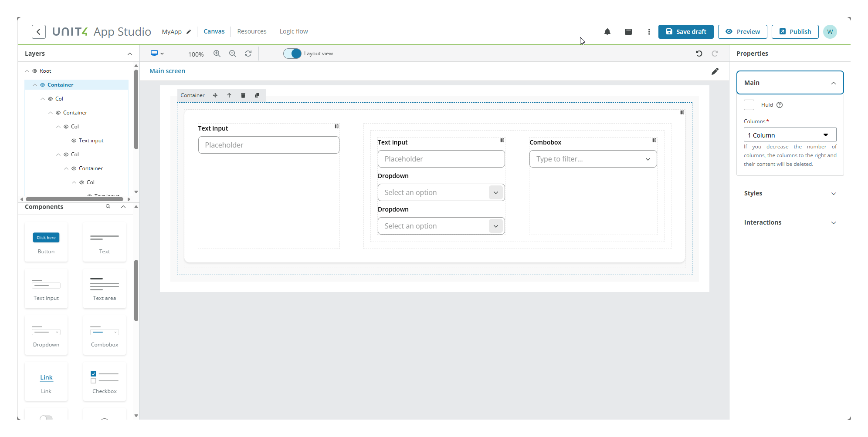868x437 pixels.
Task: Click the column handle icon of the left Text input
Action: point(337,127)
